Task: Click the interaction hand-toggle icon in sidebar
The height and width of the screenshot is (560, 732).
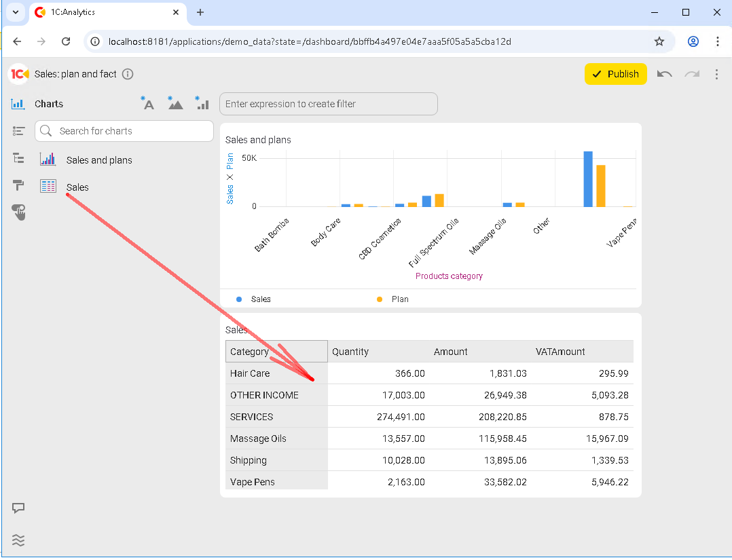Action: pos(18,212)
